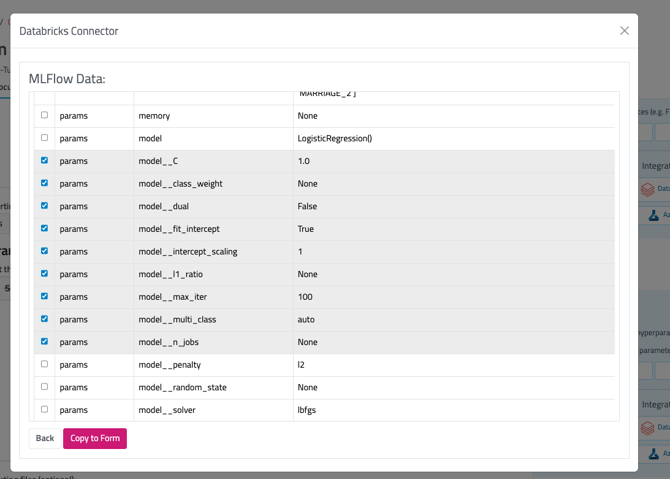Select the 'model__intercept_scaling' key cell
The image size is (670, 479).
coord(214,252)
